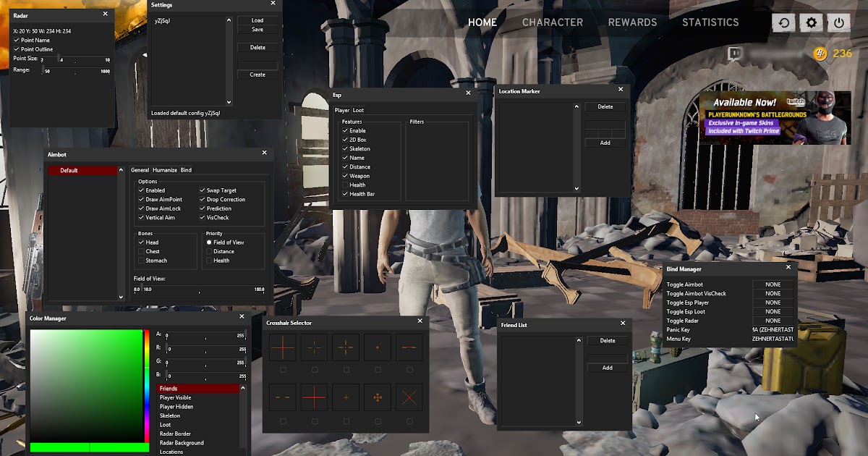Select the large orange-red plus crosshair
This screenshot has width=868, height=456.
coord(282,348)
